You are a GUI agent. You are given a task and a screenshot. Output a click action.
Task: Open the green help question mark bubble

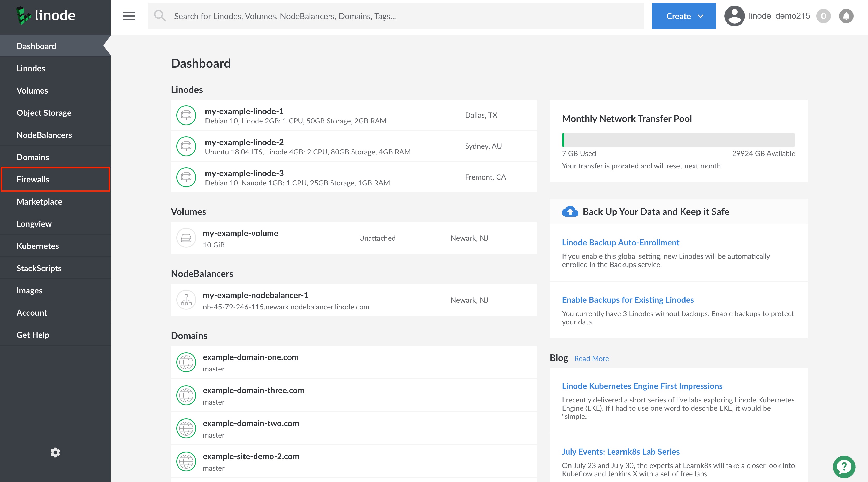844,467
